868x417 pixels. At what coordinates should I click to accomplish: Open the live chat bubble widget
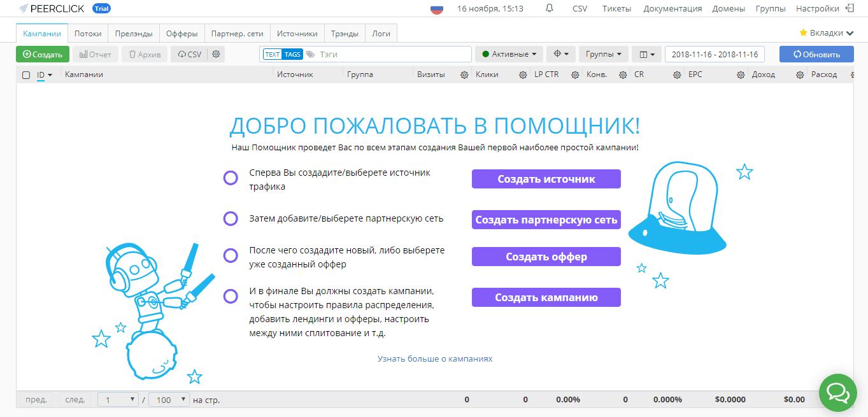click(837, 393)
